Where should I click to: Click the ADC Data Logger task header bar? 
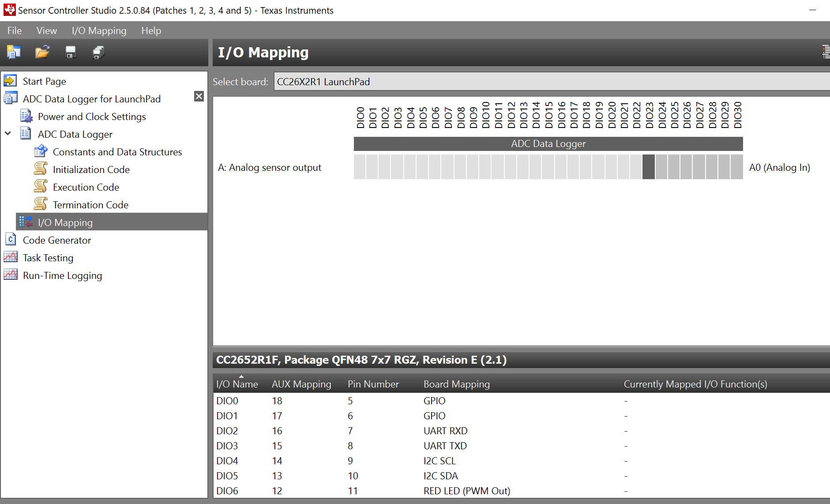[548, 144]
